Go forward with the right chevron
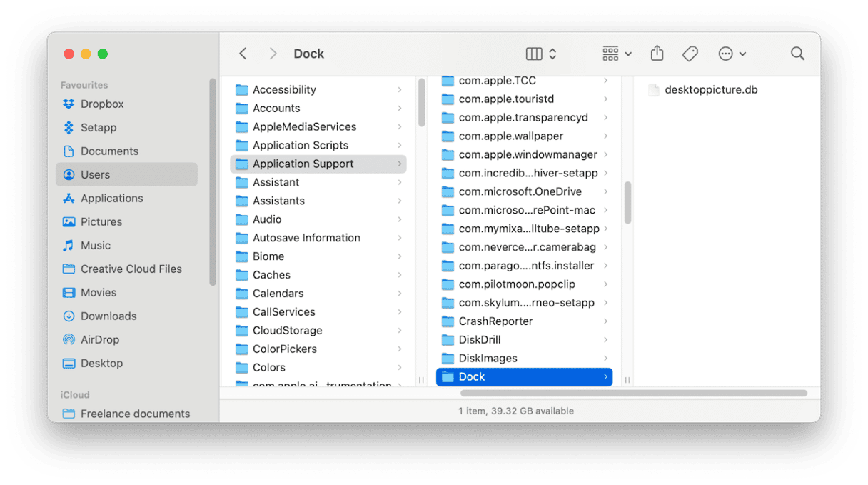The width and height of the screenshot is (868, 485). [x=273, y=54]
